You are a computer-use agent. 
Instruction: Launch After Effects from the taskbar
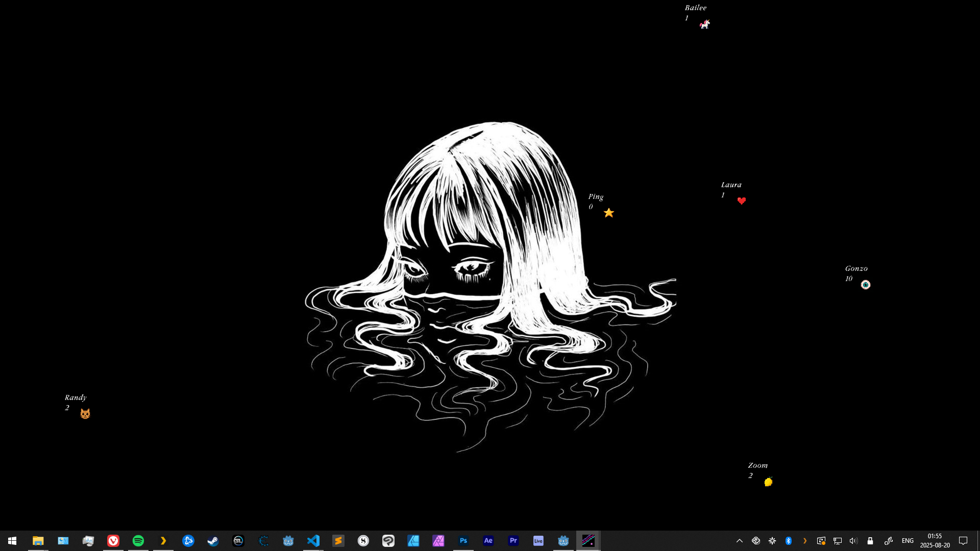click(x=488, y=541)
